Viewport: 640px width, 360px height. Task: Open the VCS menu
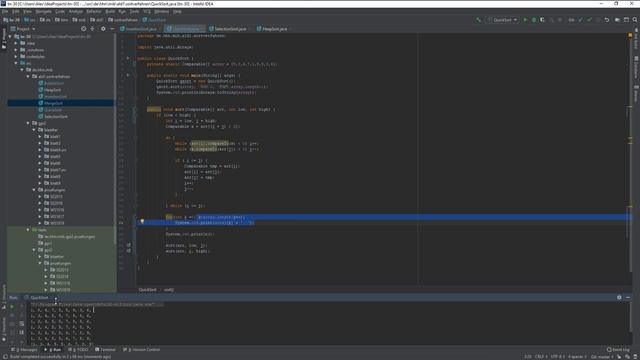click(147, 11)
